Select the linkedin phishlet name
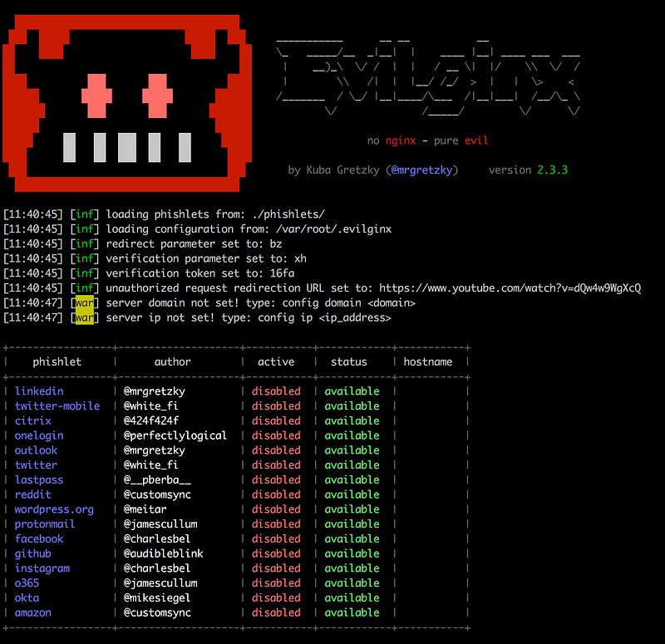The image size is (665, 644). click(x=39, y=391)
